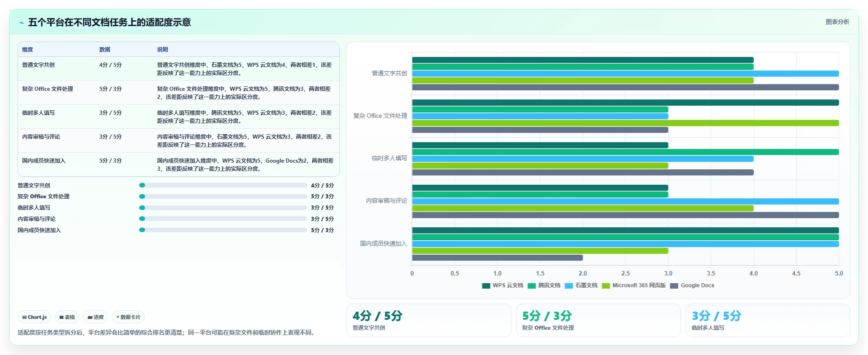Image resolution: width=868 pixels, height=355 pixels.
Task: Click the 5.0 x-axis tick label
Action: (839, 274)
